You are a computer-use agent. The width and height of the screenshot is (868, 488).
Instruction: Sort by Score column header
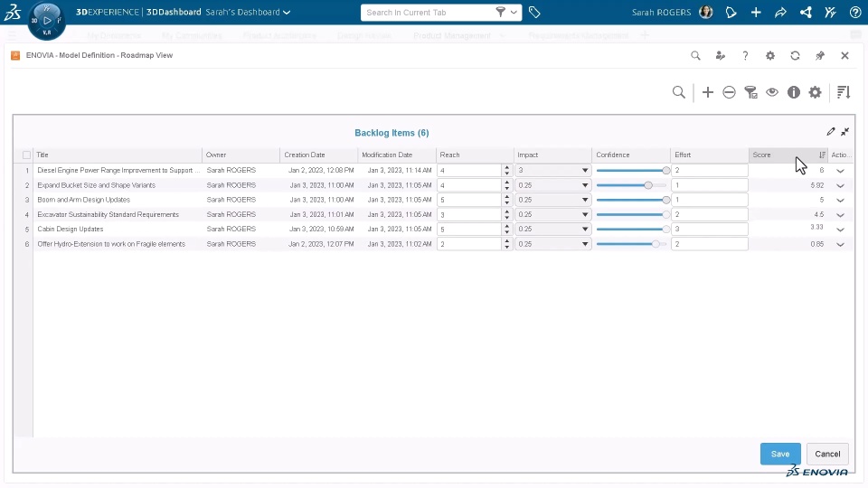pyautogui.click(x=788, y=155)
